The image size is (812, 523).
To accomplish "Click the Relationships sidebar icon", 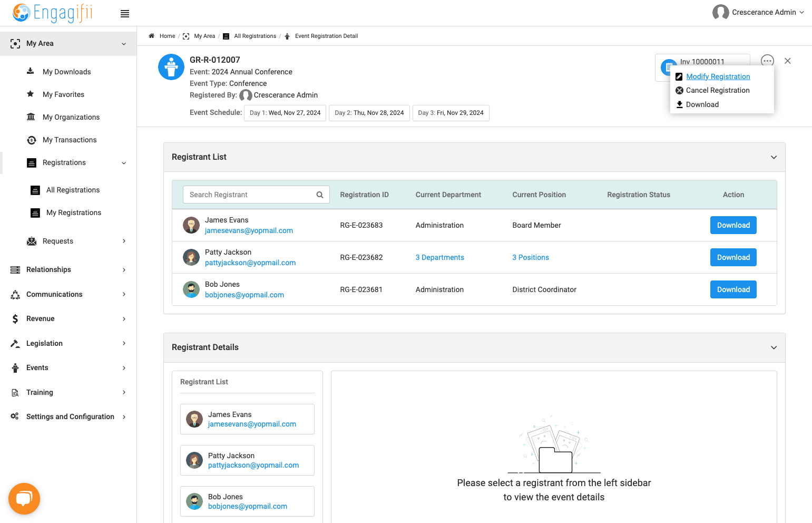I will [x=15, y=269].
